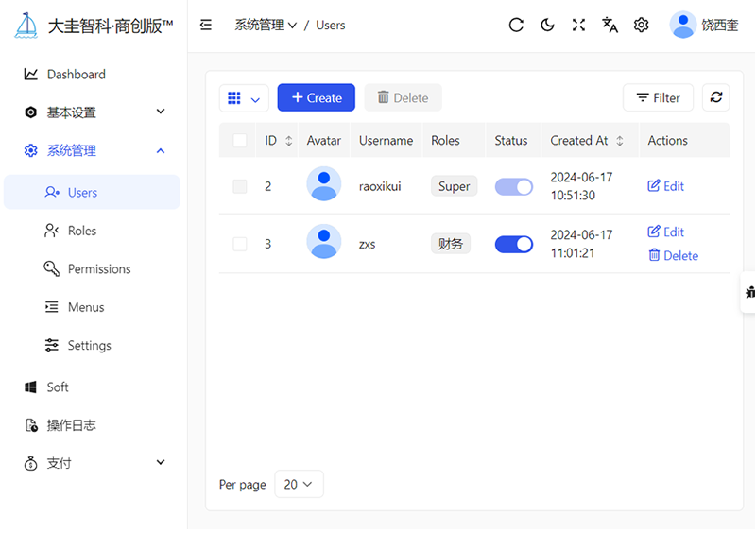
Task: Click the refresh page icon in header
Action: [x=516, y=26]
